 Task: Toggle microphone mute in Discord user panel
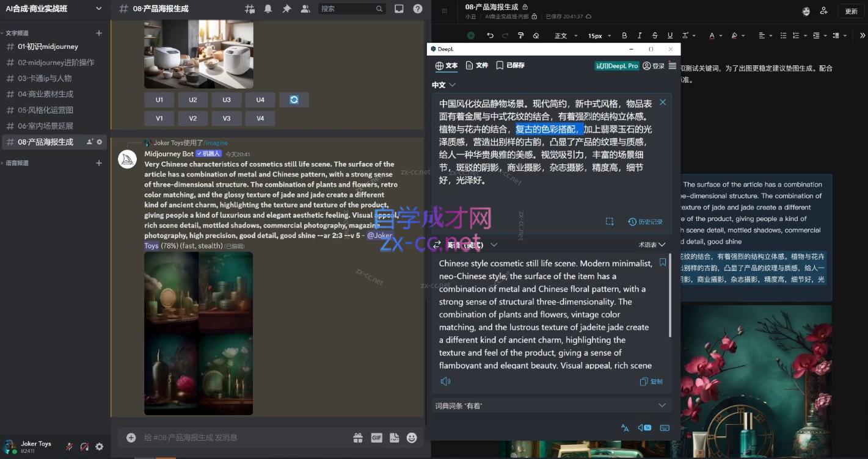click(x=69, y=447)
